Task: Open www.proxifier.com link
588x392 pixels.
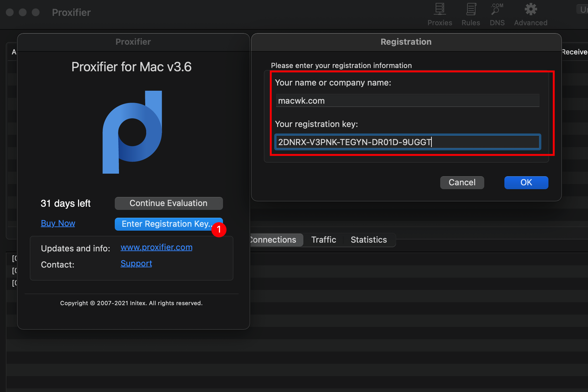Action: (157, 247)
